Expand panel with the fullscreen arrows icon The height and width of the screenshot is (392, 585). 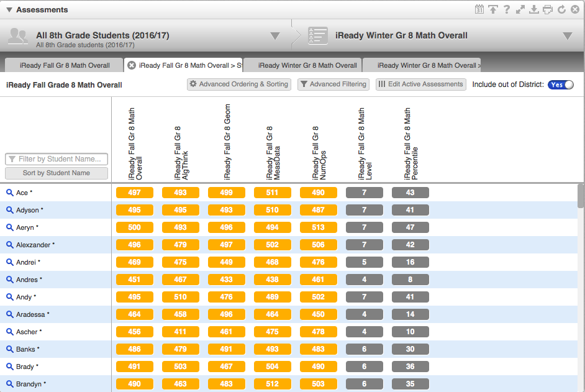click(x=520, y=9)
